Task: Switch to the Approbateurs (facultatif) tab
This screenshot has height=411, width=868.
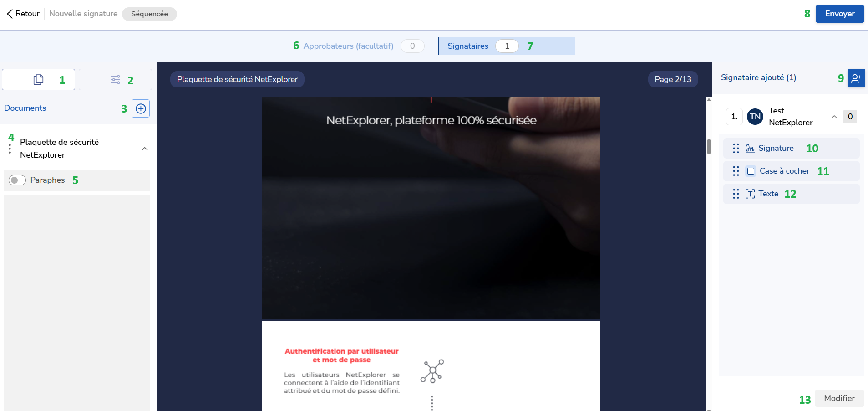Action: 348,46
